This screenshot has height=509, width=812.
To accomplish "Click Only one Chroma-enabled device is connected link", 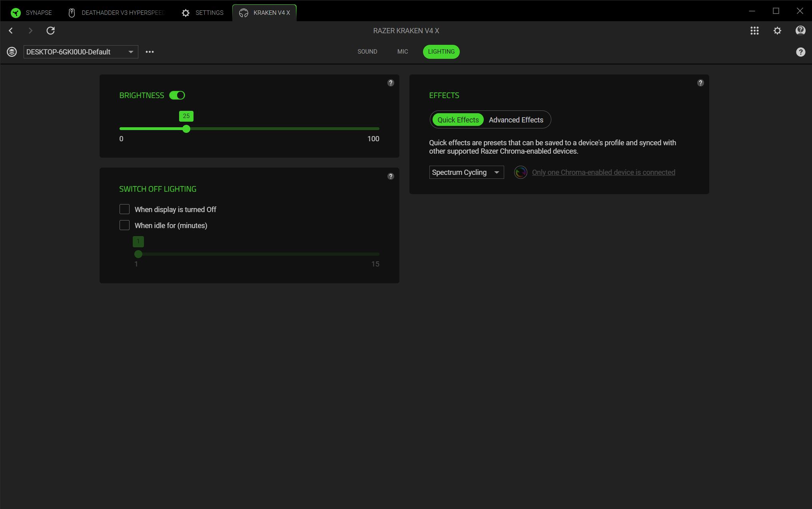I will coord(603,172).
